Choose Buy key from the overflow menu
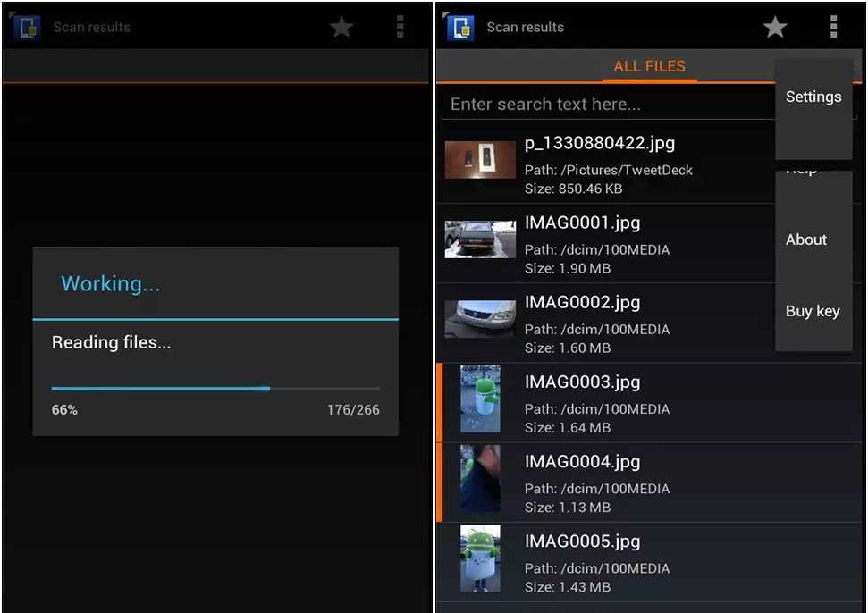 (x=813, y=312)
